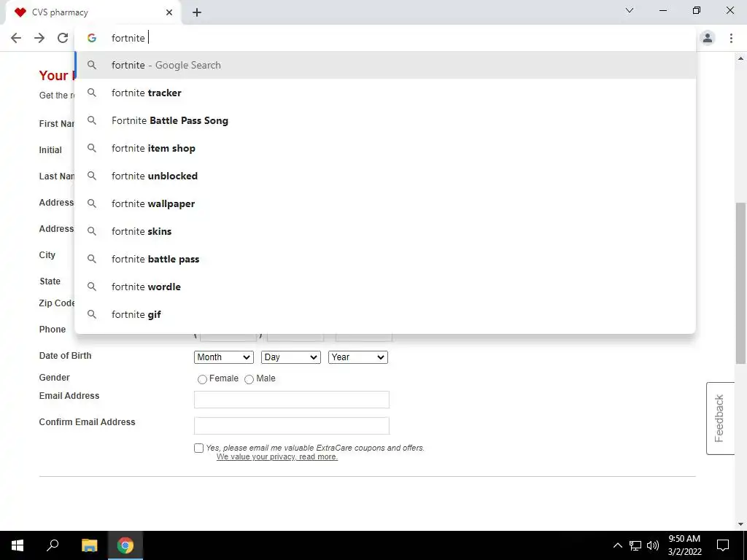Reload the current page

63,38
